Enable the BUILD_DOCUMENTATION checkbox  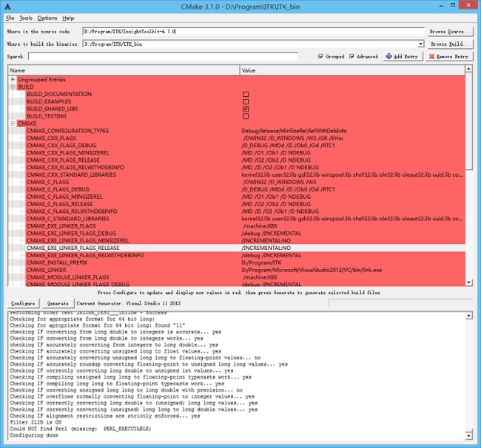(246, 94)
